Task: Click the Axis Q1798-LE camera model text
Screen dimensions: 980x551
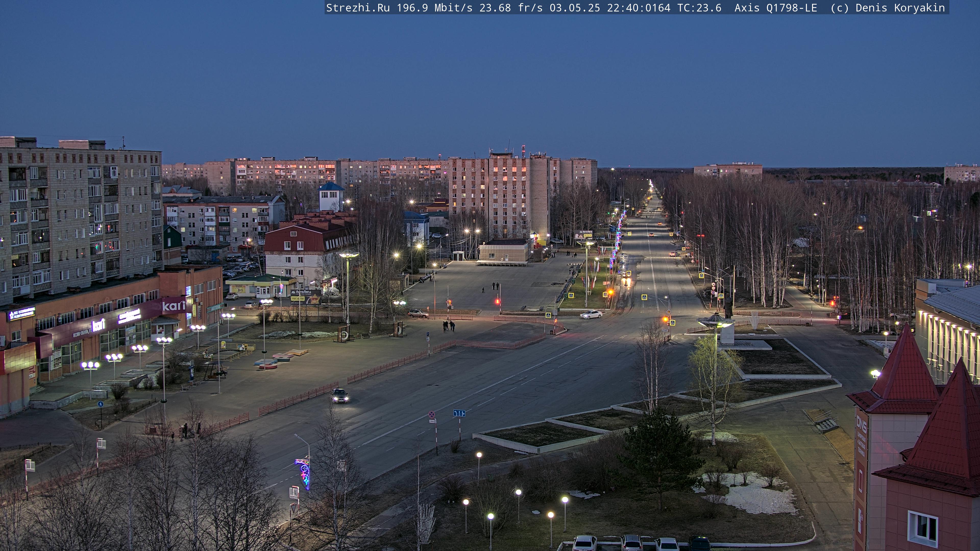Action: tap(776, 8)
